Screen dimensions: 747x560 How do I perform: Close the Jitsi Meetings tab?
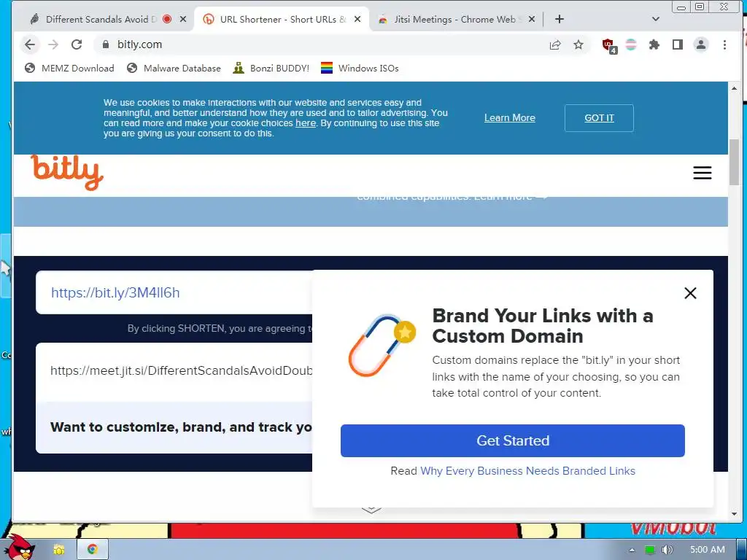pyautogui.click(x=532, y=20)
